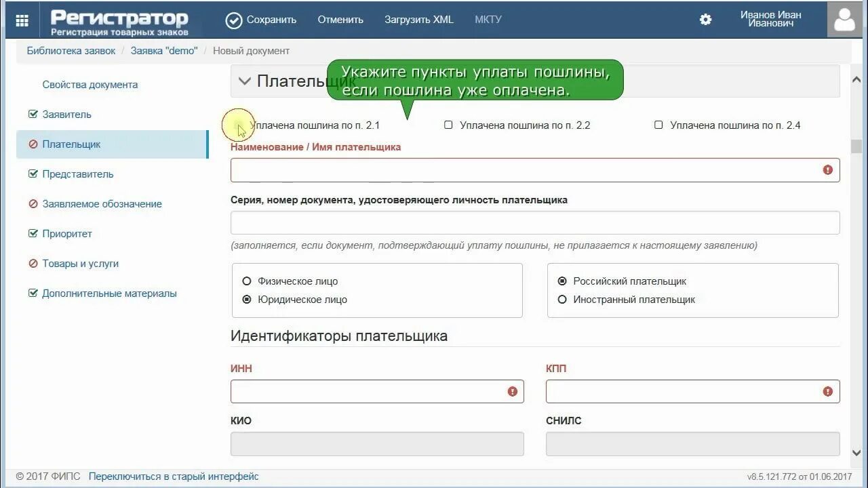This screenshot has height=488, width=868.
Task: Open Заявка "demo" breadcrumb link
Action: [164, 51]
